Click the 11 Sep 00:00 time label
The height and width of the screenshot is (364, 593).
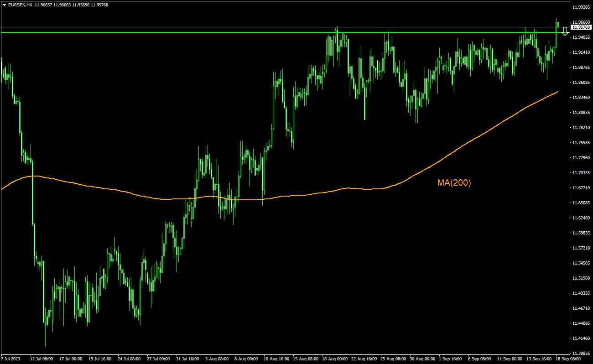510,359
